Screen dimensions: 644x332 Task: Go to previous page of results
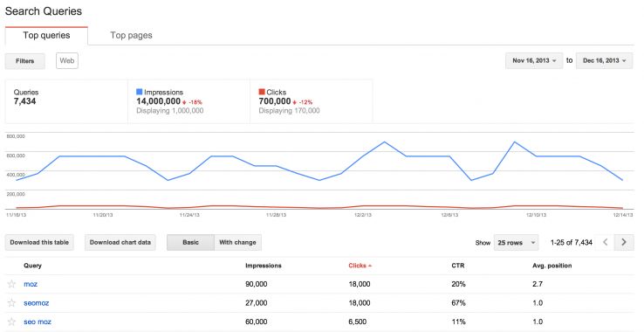[x=606, y=242]
